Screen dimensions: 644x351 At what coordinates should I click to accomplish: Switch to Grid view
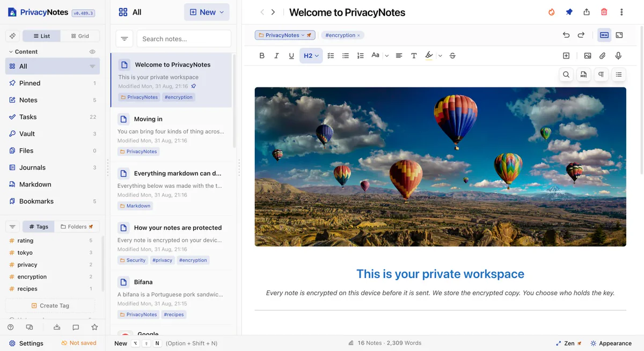pos(80,36)
